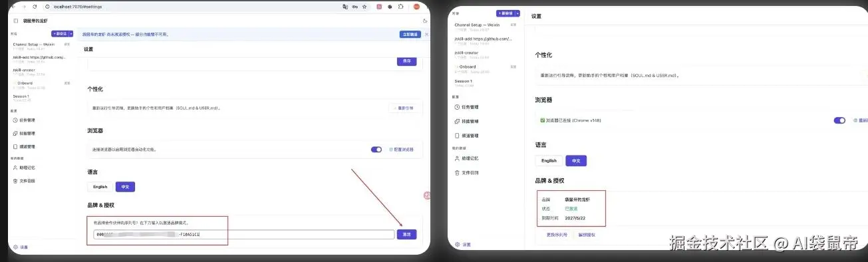The width and height of the screenshot is (868, 262).
Task: Click the 激活 button beside serial field
Action: click(x=406, y=235)
